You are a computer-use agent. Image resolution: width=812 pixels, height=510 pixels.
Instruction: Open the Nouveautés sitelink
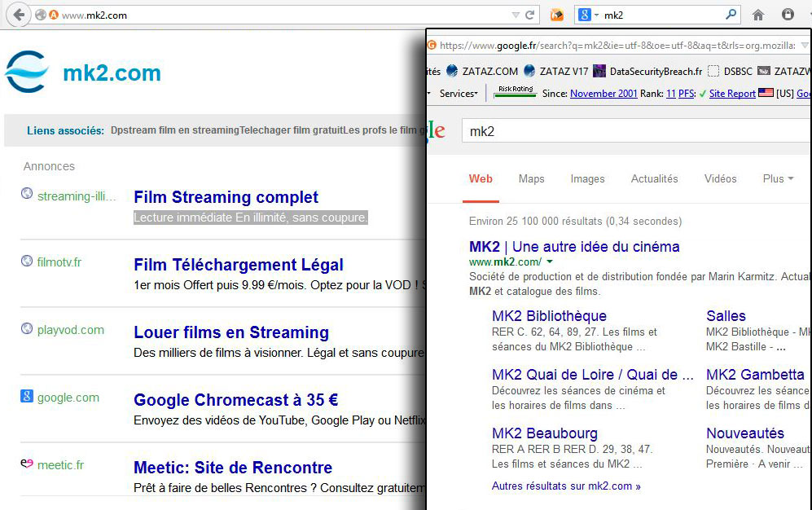(x=744, y=433)
